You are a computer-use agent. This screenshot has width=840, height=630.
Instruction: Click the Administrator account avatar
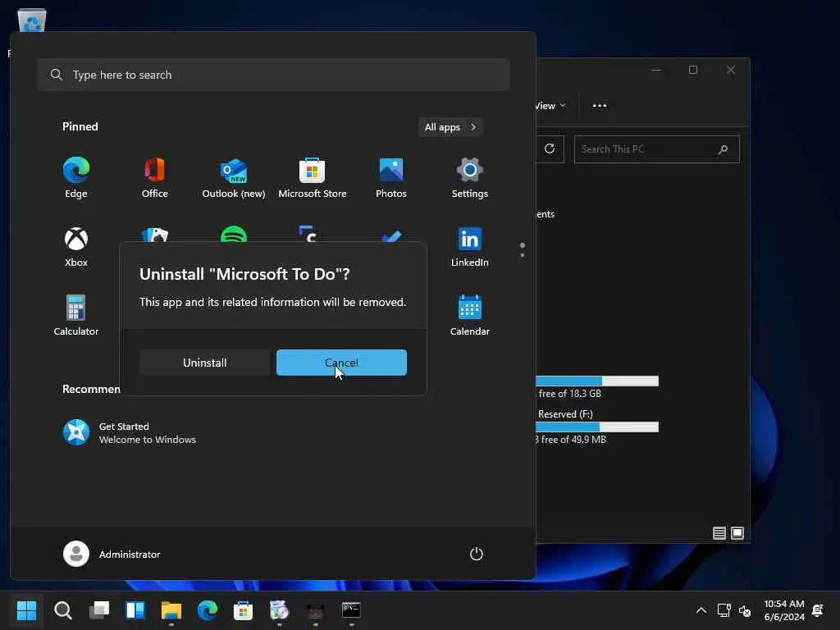[x=76, y=554]
